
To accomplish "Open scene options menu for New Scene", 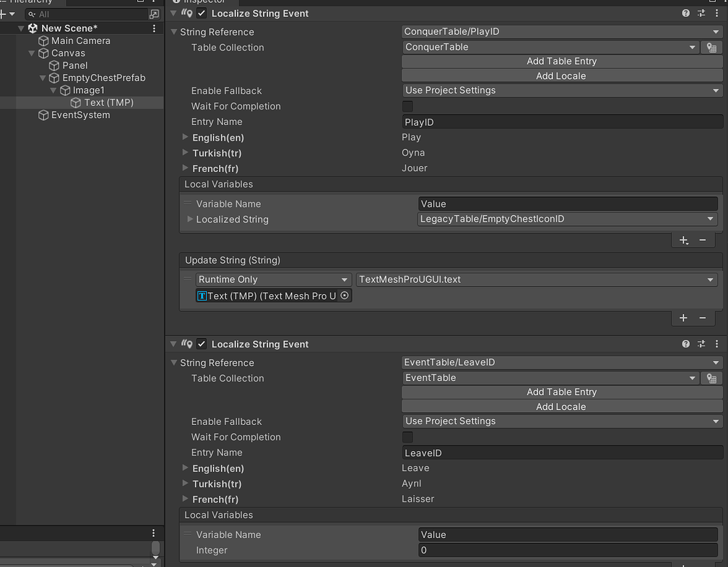I will [154, 28].
